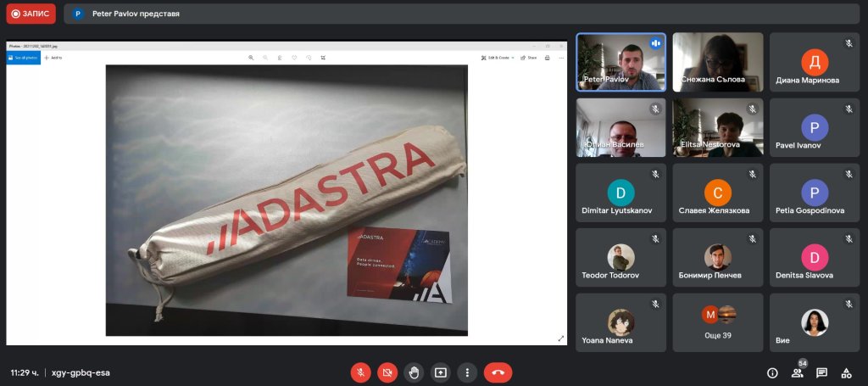Click muted mic icon on Elitsa Nestorova

pos(753,109)
